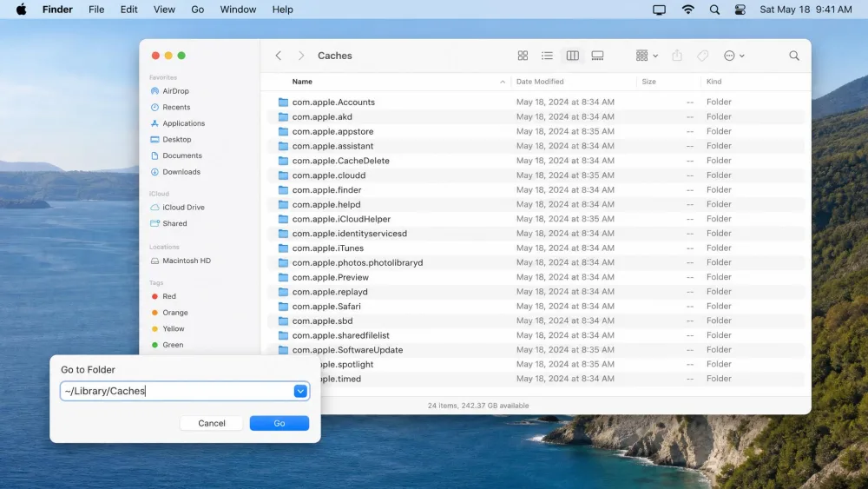Screen dimensions: 868x489
Task: Go back with the left chevron
Action: tap(279, 56)
